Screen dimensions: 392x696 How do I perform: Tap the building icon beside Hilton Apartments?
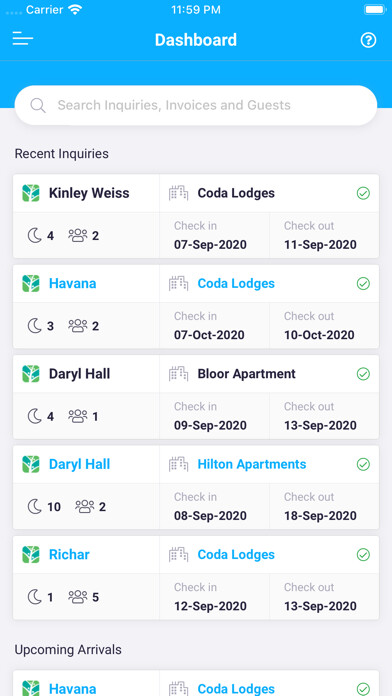coord(178,464)
